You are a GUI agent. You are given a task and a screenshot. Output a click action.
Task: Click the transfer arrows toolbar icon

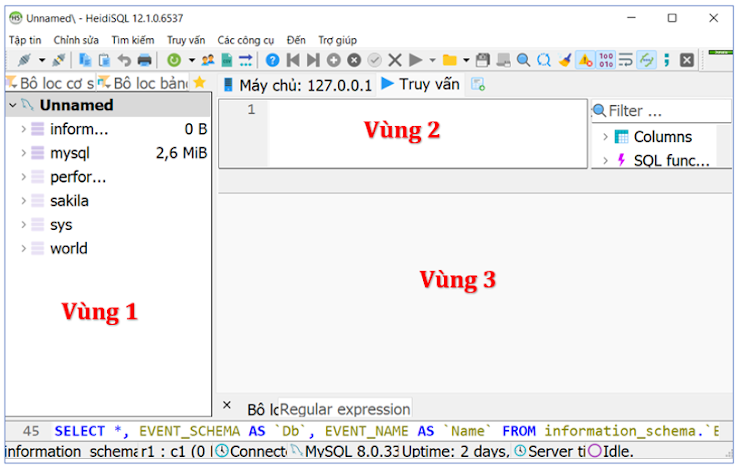pyautogui.click(x=245, y=60)
